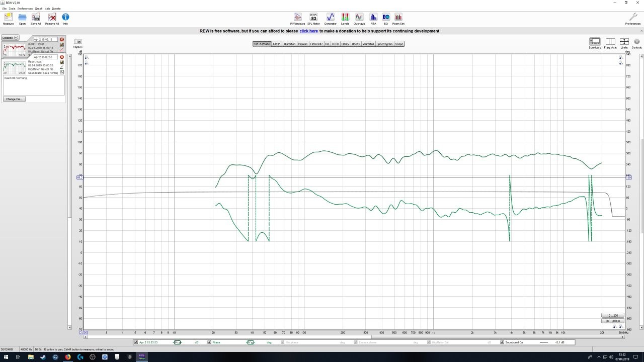Switch to RT60 graph tab
This screenshot has width=644, height=362.
point(335,44)
